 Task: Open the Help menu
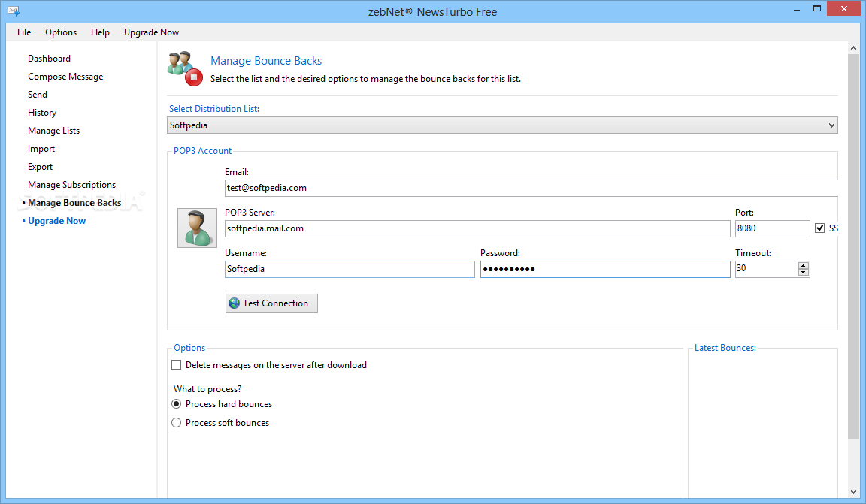click(100, 32)
